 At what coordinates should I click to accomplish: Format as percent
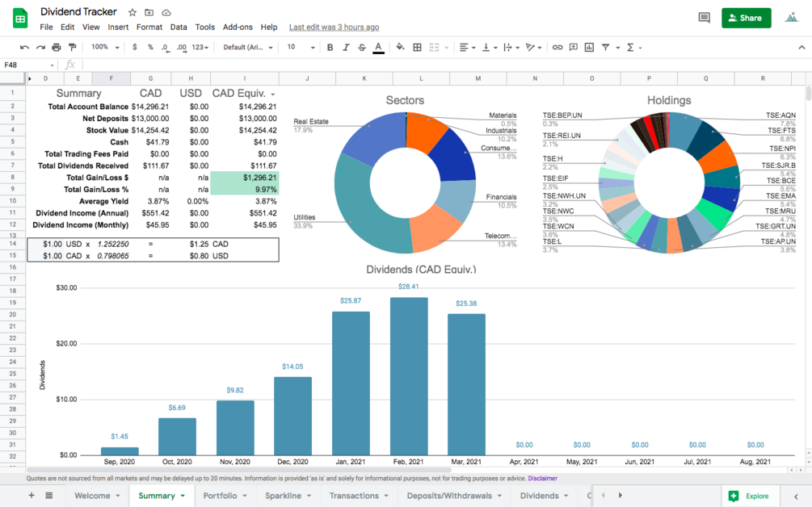150,47
